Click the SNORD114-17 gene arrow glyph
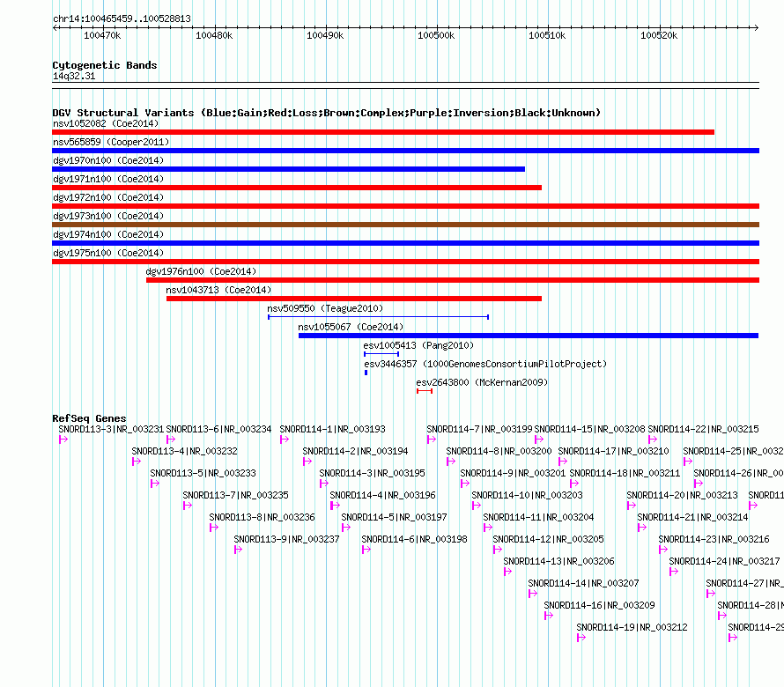 pos(563,462)
